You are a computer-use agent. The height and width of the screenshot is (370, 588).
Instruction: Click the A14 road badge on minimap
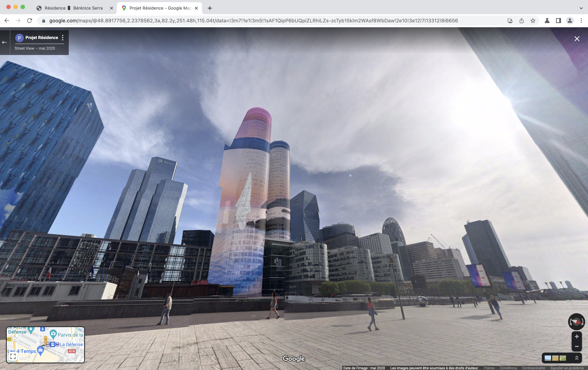pos(72,351)
